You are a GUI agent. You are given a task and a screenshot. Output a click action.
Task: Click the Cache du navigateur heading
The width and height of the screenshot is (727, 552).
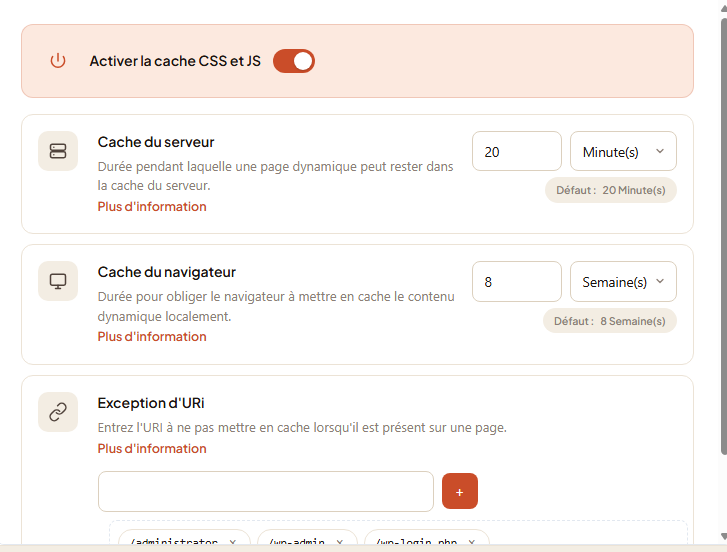166,272
